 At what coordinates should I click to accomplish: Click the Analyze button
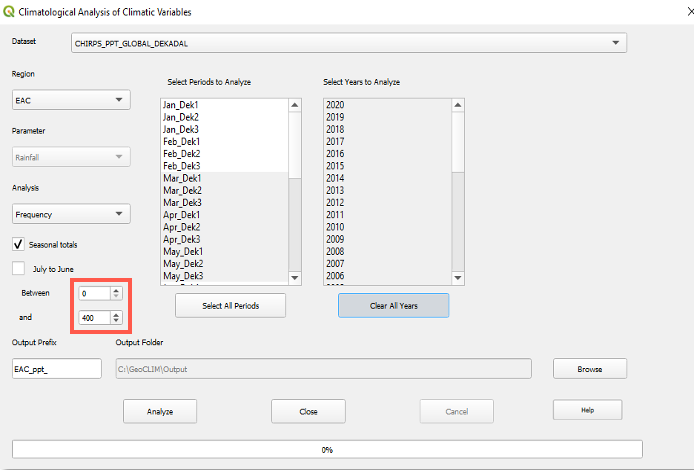pyautogui.click(x=160, y=411)
